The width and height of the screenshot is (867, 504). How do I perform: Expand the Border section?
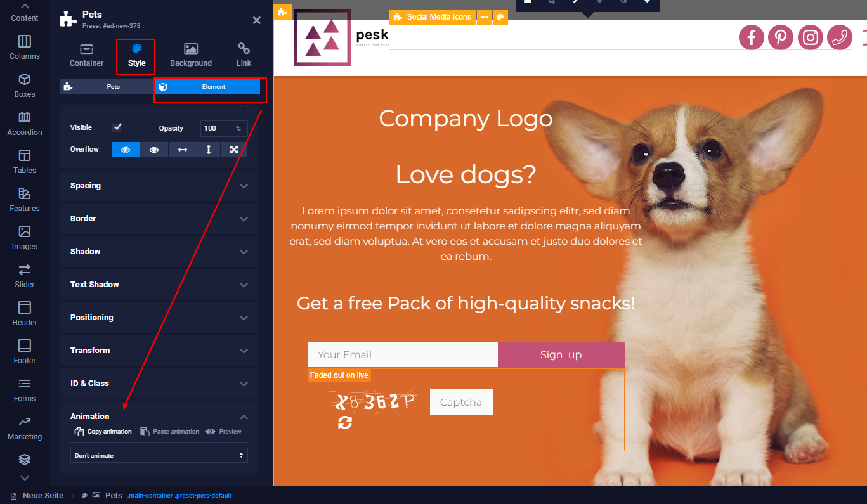click(x=159, y=219)
